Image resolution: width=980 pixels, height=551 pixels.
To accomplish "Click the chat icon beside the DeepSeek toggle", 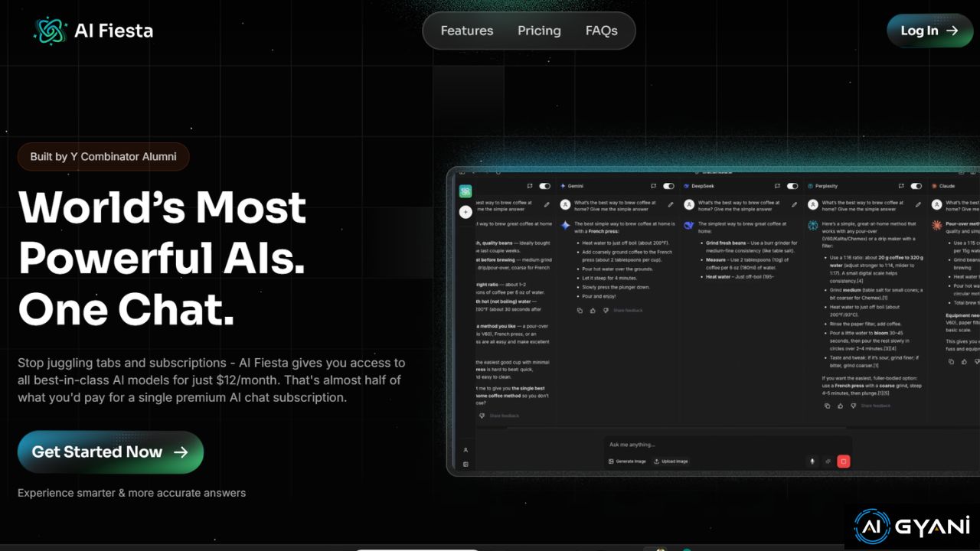I will click(777, 186).
